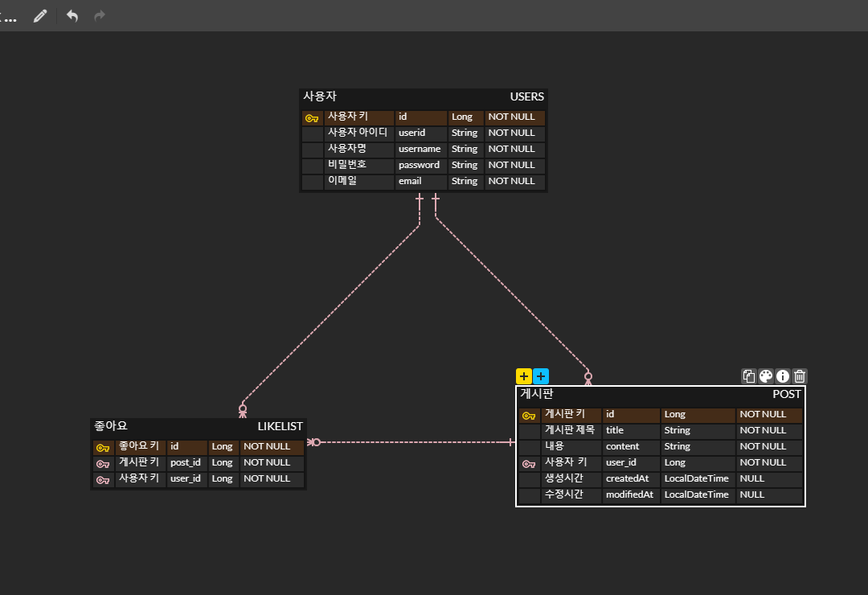
Task: Click the yellow primary key icon in USERS table
Action: pos(312,118)
